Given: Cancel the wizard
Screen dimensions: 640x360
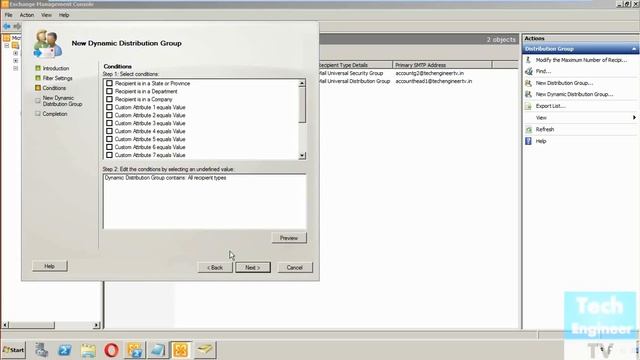Looking at the screenshot, I should pos(295,267).
